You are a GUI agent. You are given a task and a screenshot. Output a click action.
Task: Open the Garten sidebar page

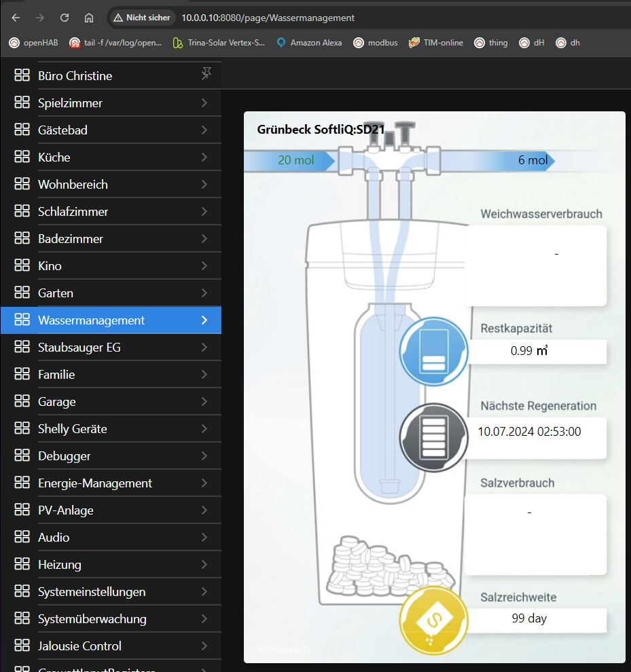tap(56, 293)
